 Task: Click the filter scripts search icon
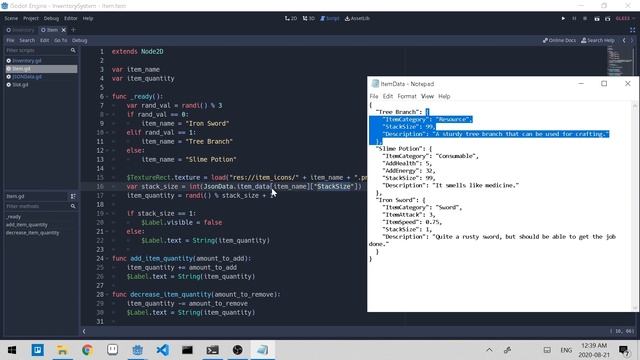(x=73, y=50)
